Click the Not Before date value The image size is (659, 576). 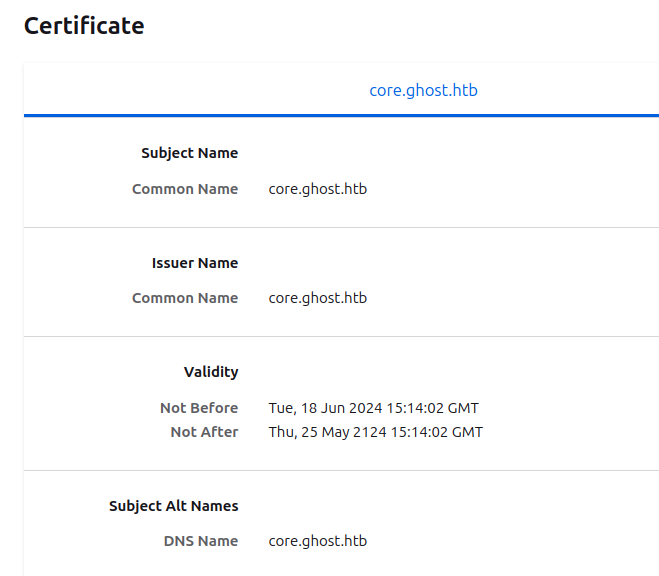click(374, 408)
